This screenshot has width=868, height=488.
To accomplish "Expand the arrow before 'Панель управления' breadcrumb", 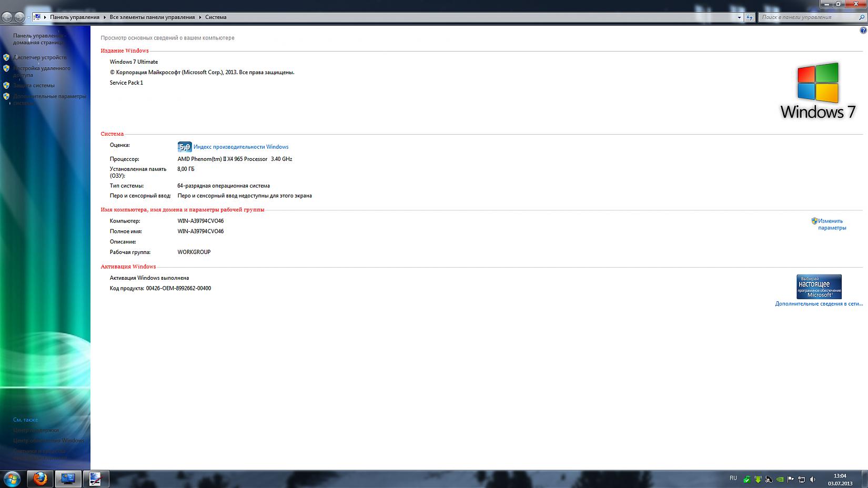I will coord(45,17).
